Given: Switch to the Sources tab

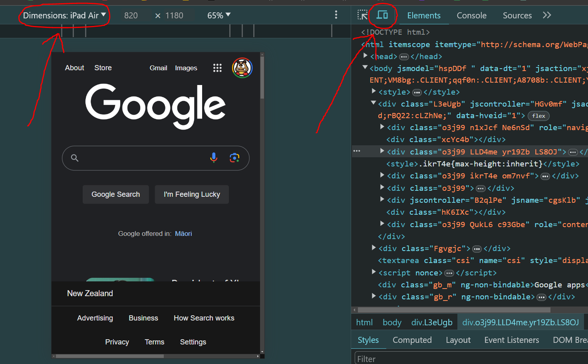Looking at the screenshot, I should (x=517, y=15).
